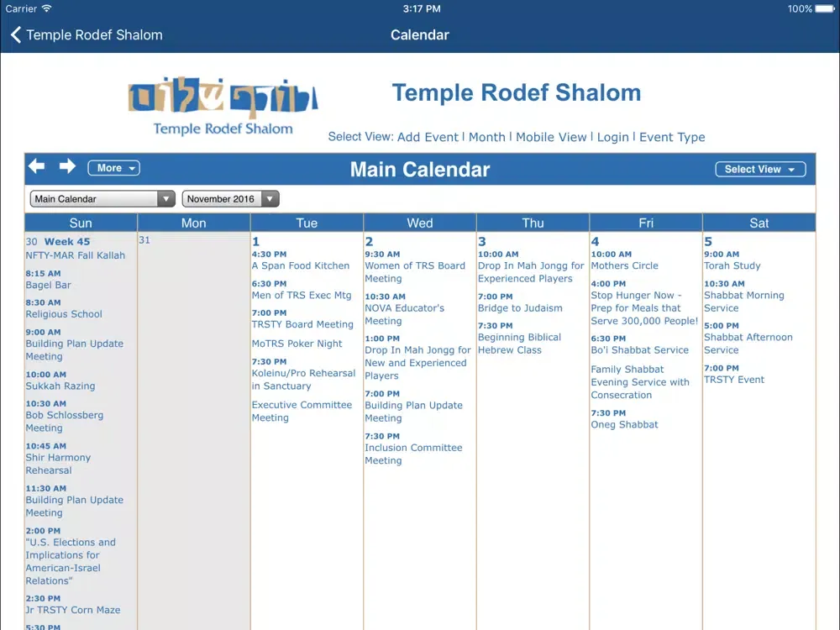The height and width of the screenshot is (630, 840).
Task: Expand the Main Calendar selector
Action: click(x=102, y=199)
